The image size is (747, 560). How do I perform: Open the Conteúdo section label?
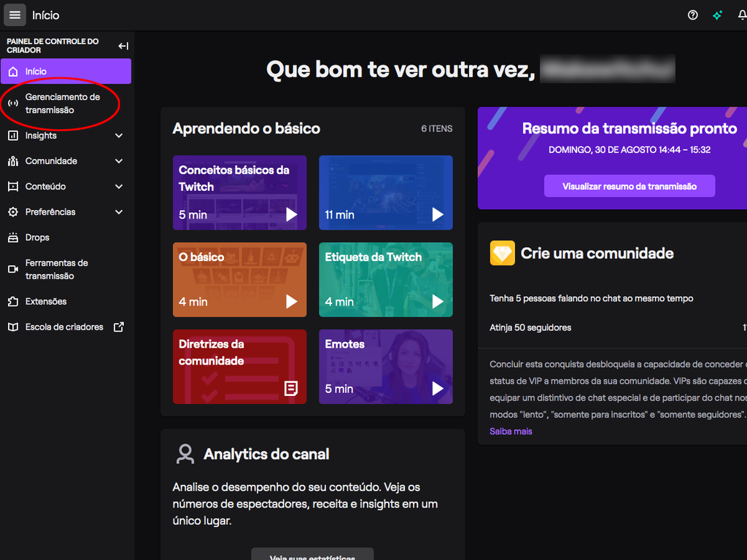pos(46,187)
